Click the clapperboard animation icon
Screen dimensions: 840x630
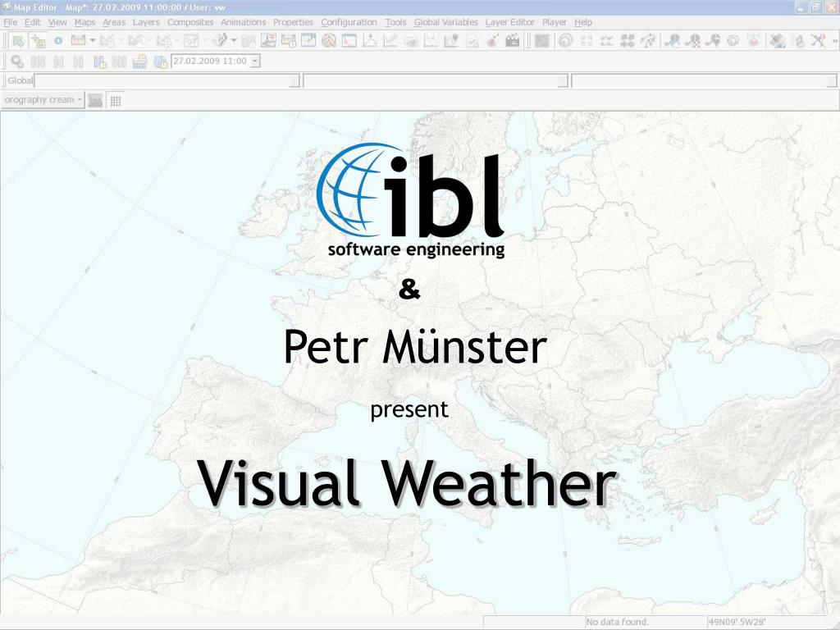point(513,40)
